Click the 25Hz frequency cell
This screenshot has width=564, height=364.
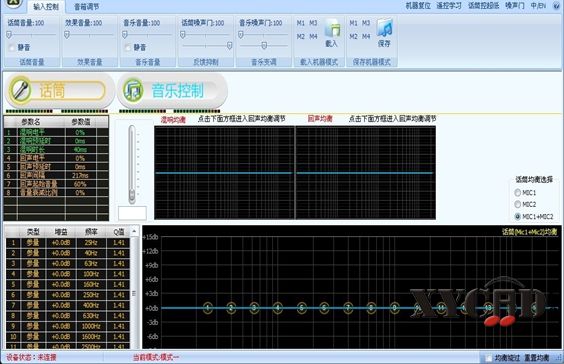tap(91, 243)
